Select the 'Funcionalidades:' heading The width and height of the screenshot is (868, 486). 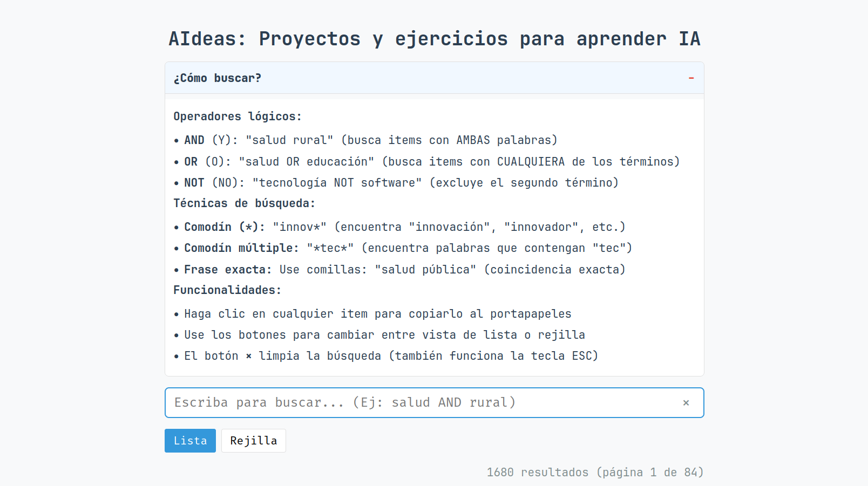tap(227, 290)
